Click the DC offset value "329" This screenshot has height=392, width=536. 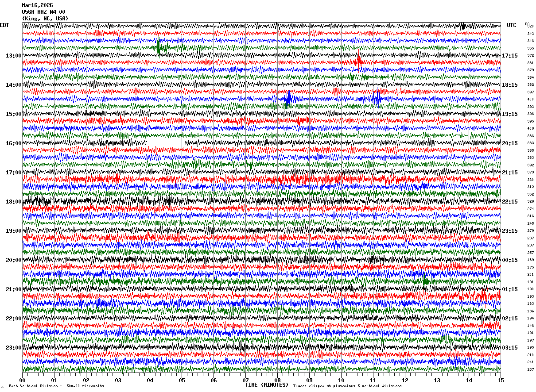pos(530,201)
